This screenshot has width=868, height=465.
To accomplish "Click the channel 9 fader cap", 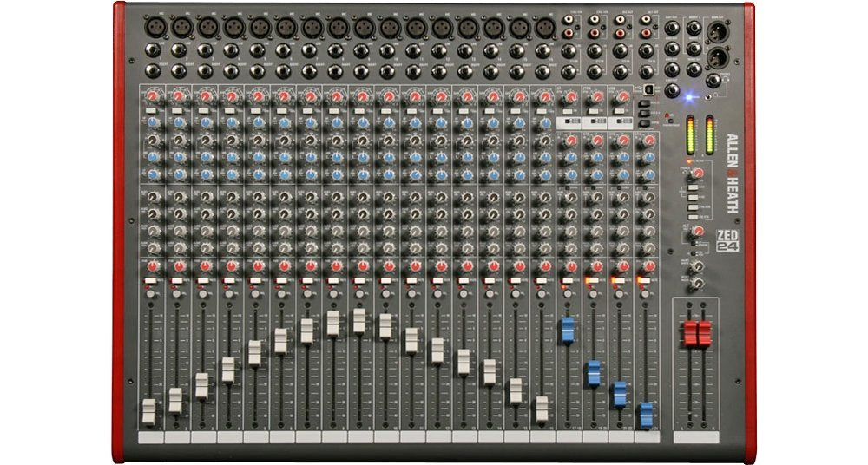I will tap(359, 320).
